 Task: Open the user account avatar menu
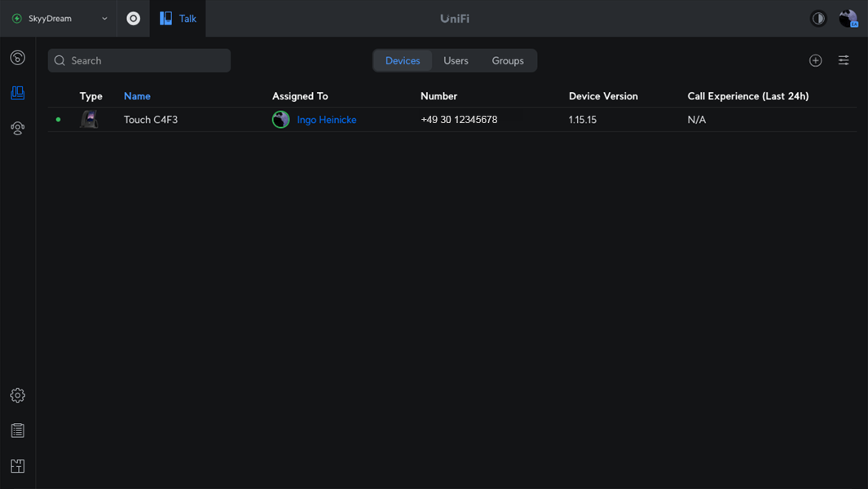(848, 18)
